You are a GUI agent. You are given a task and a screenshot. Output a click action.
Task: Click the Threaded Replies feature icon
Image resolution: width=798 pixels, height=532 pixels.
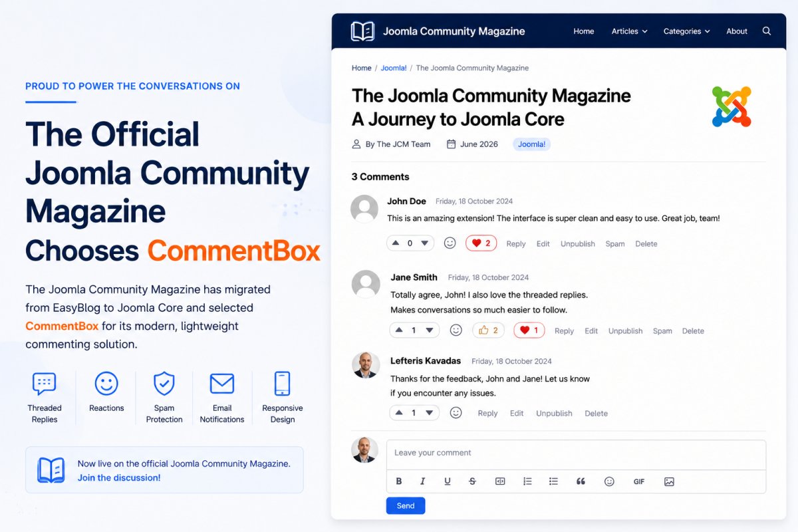44,384
